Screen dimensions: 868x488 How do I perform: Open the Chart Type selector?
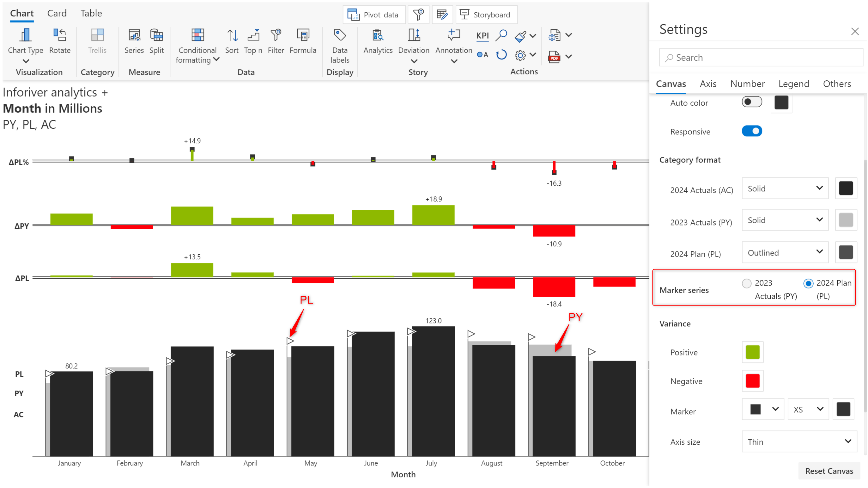tap(25, 45)
